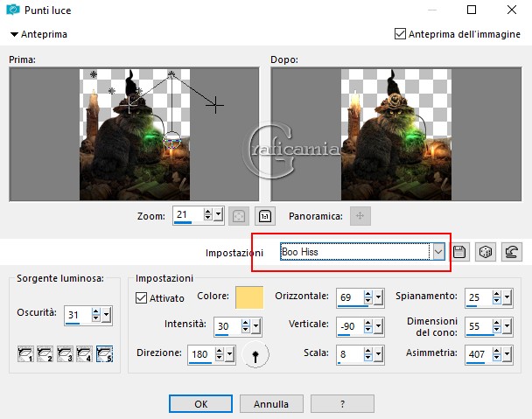Click the cone size field showing 55
The image size is (532, 419).
click(479, 326)
